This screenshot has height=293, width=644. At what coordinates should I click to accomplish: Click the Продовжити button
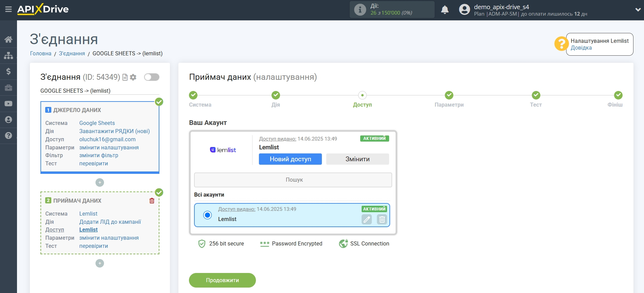(222, 280)
